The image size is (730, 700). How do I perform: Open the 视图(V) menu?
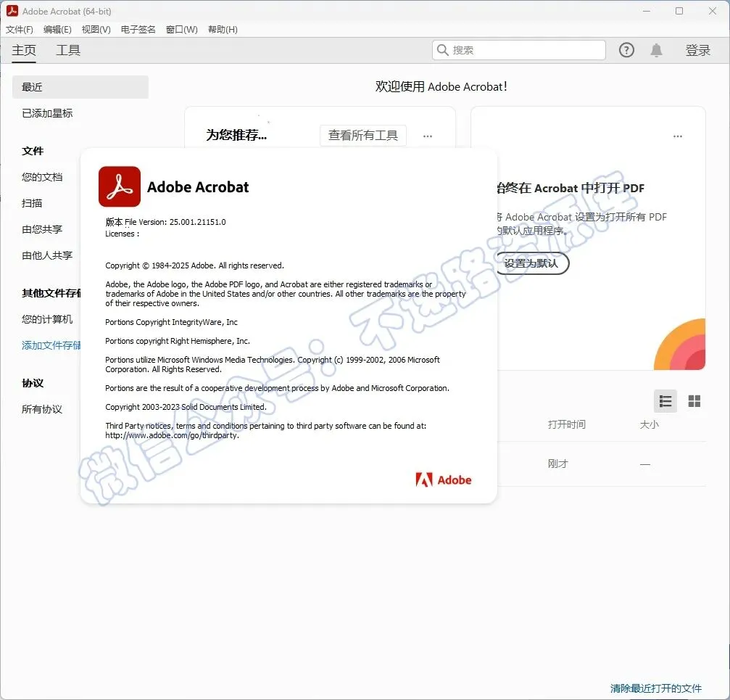[x=96, y=29]
